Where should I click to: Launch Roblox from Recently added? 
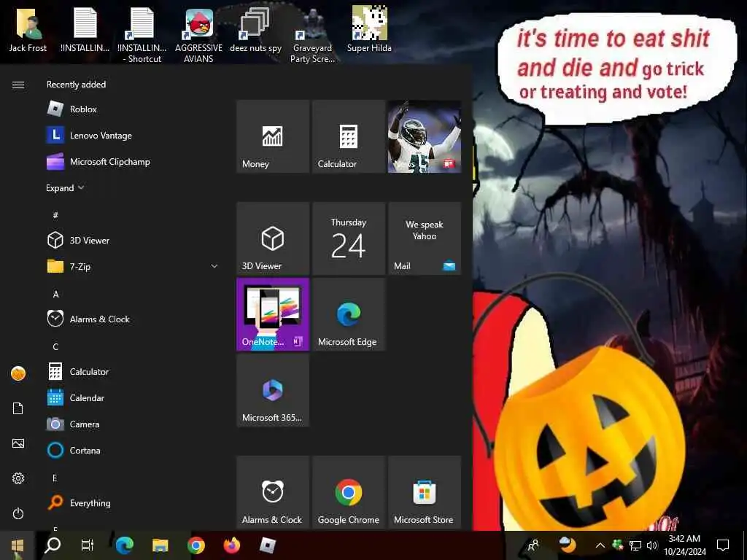click(x=132, y=109)
